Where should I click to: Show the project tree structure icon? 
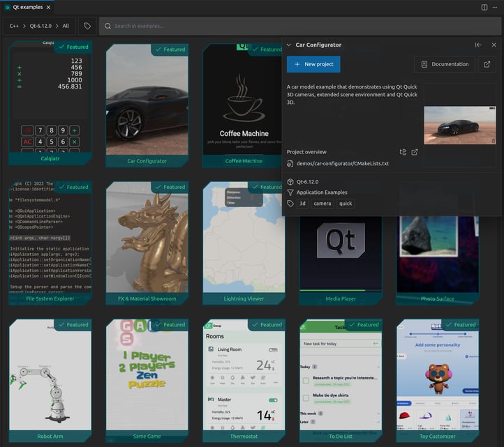coord(403,152)
